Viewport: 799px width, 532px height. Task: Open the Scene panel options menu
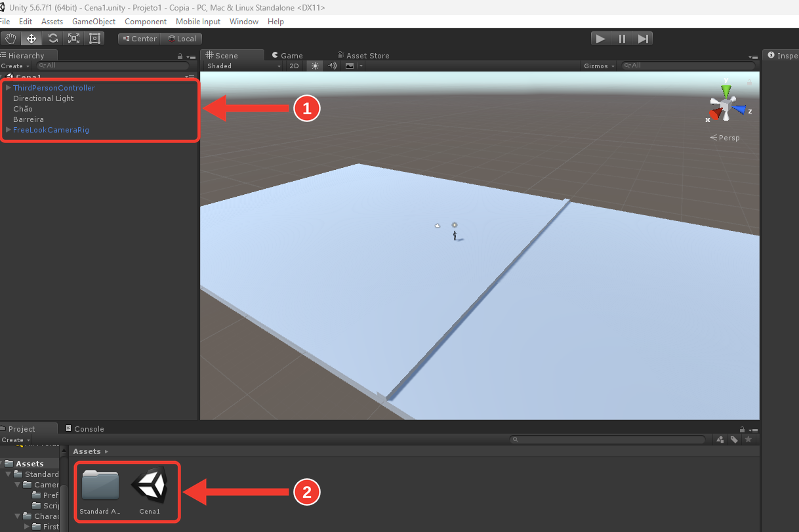pos(752,57)
